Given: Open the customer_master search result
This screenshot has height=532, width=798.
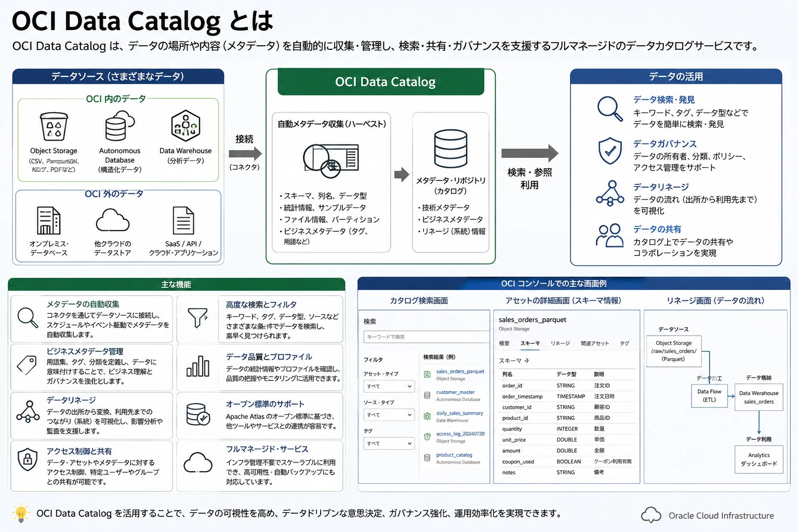Looking at the screenshot, I should [455, 392].
